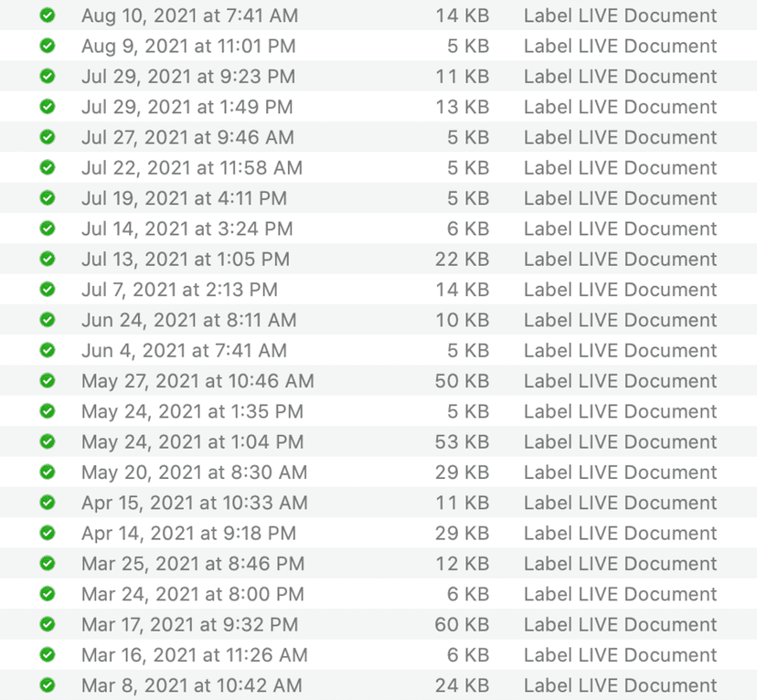Click the green checkmark beside Mar 16, 2021
The height and width of the screenshot is (700, 757).
point(48,654)
